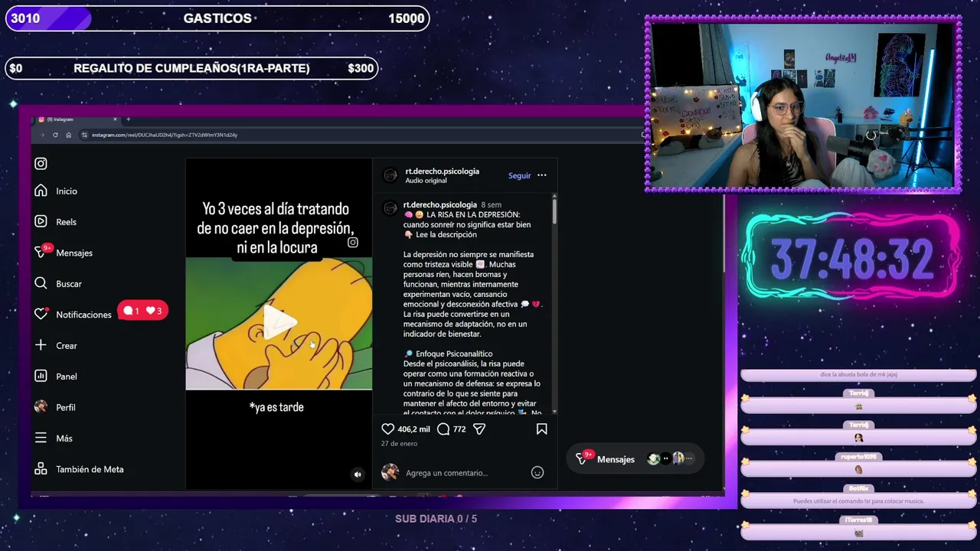980x551 pixels.
Task: Open comments via the speech bubble icon
Action: [443, 429]
